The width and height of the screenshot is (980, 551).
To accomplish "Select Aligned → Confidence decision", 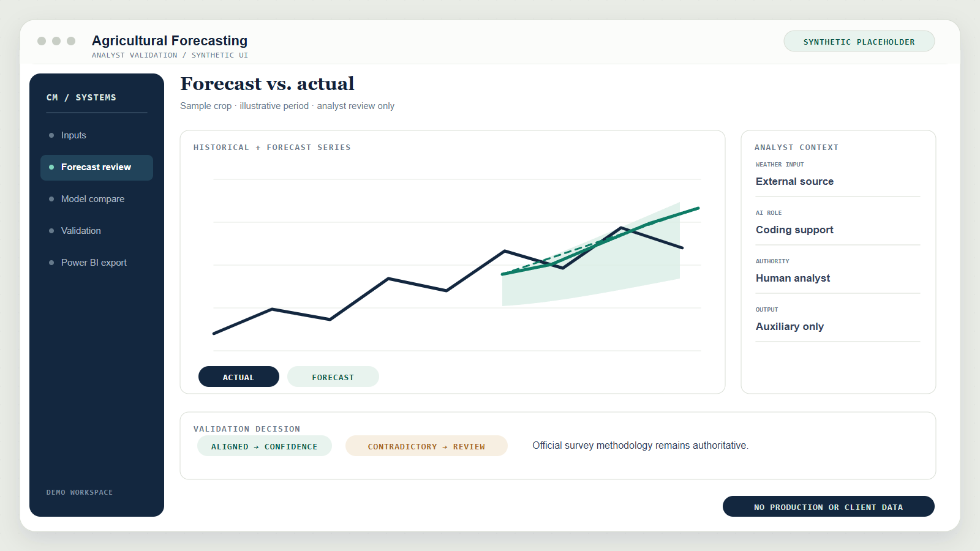I will 265,446.
